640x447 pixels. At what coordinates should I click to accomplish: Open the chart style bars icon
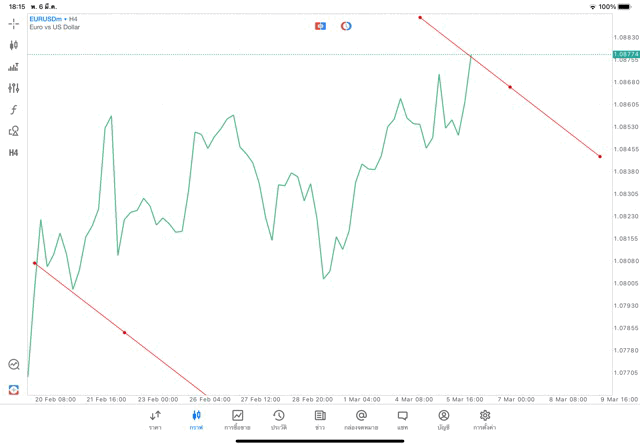point(13,67)
